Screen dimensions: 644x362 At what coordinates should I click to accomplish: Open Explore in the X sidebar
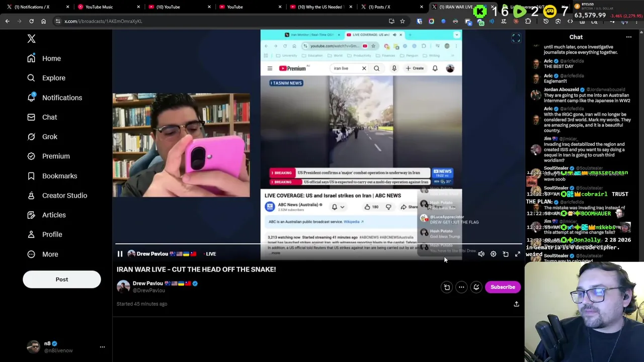pyautogui.click(x=46, y=78)
